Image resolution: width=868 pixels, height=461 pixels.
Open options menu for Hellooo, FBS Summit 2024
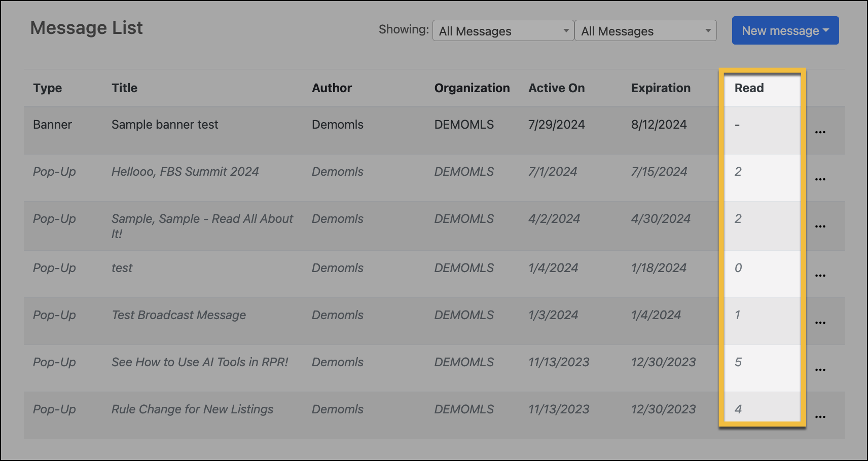(820, 179)
